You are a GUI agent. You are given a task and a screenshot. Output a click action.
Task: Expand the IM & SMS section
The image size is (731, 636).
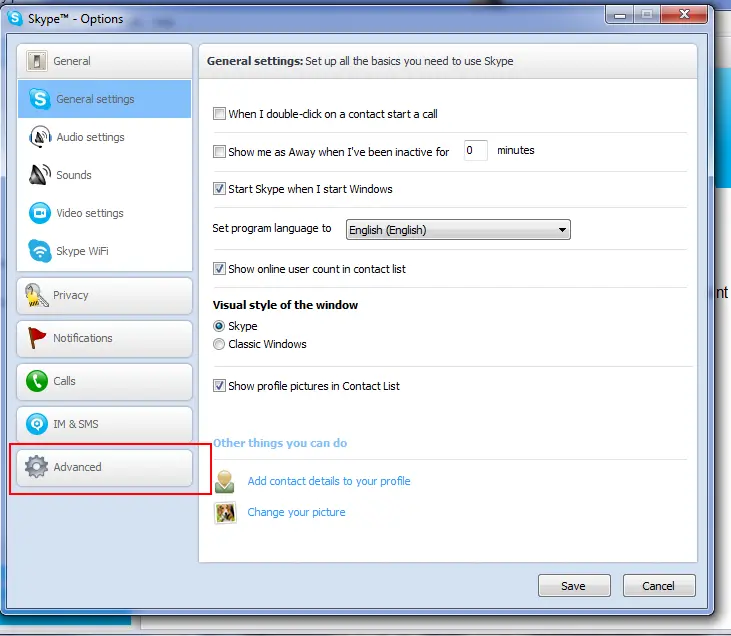click(104, 424)
